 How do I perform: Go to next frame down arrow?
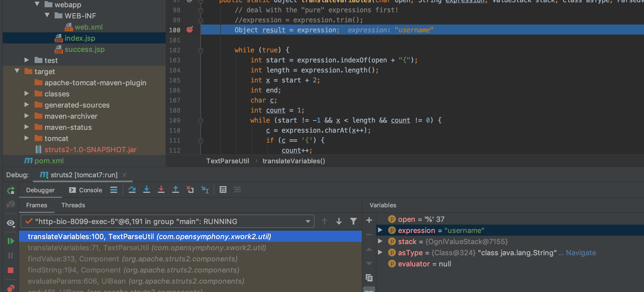pyautogui.click(x=339, y=222)
